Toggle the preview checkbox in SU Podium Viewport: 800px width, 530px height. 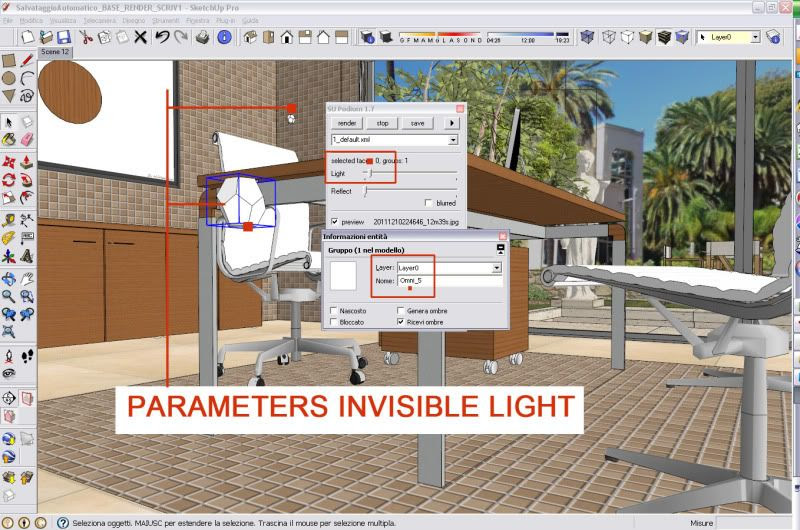pos(334,221)
